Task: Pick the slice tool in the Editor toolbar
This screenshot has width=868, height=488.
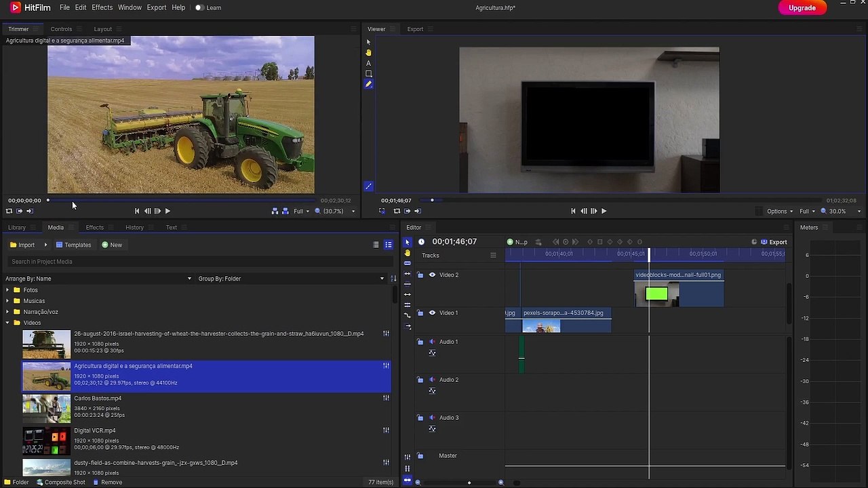Action: 408,263
